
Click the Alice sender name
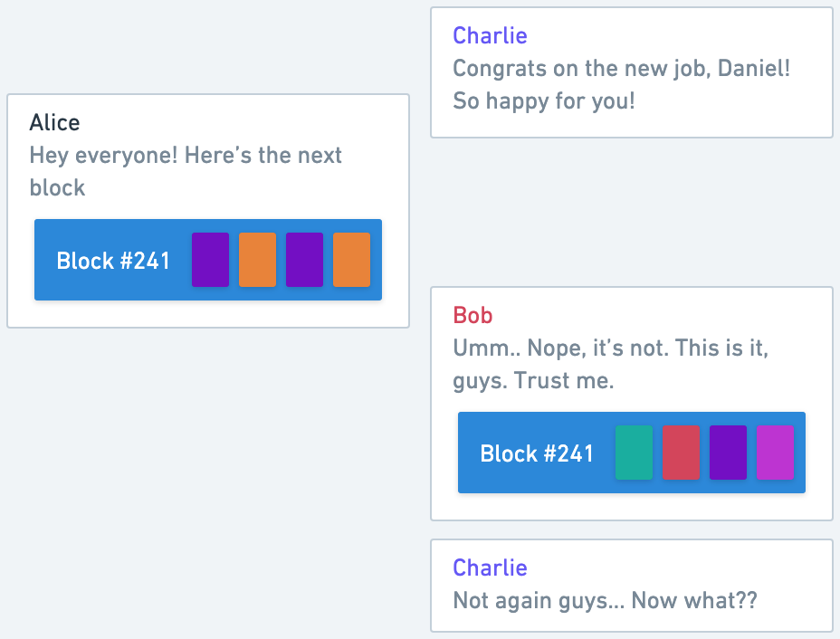point(54,123)
